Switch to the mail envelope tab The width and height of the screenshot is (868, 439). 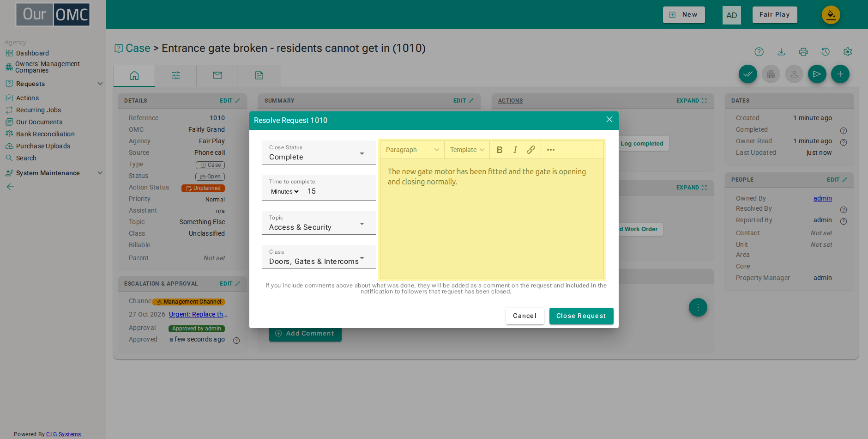pyautogui.click(x=217, y=75)
